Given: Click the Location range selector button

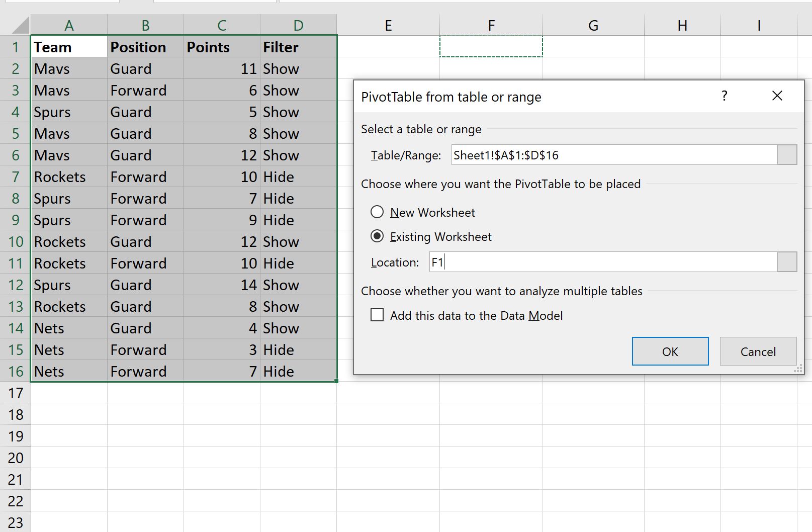Looking at the screenshot, I should pyautogui.click(x=787, y=262).
